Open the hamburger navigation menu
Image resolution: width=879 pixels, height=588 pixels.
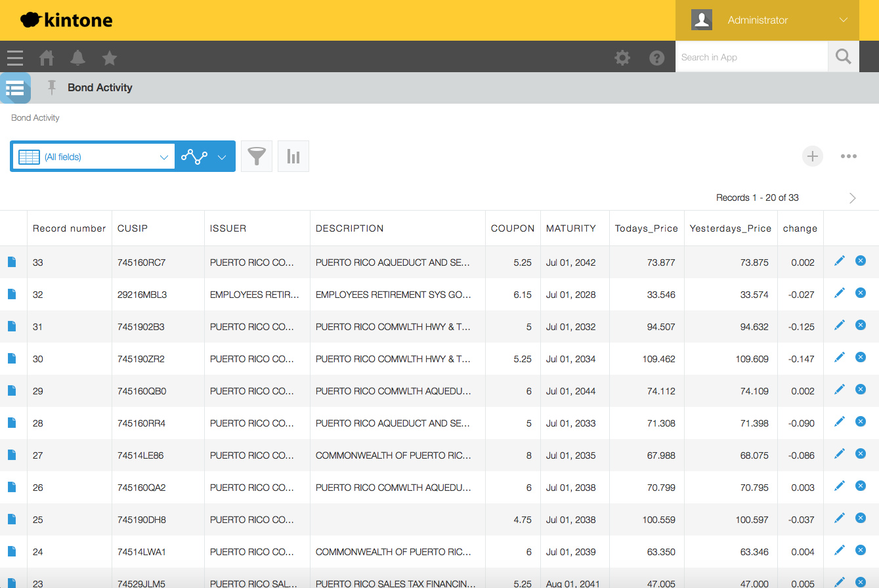pos(15,58)
